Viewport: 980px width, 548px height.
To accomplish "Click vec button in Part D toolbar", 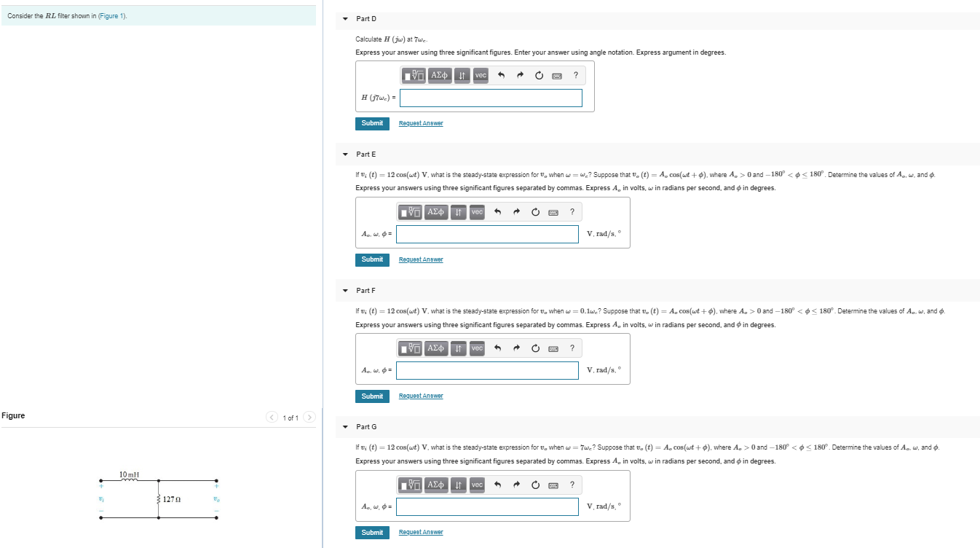I will coord(481,75).
